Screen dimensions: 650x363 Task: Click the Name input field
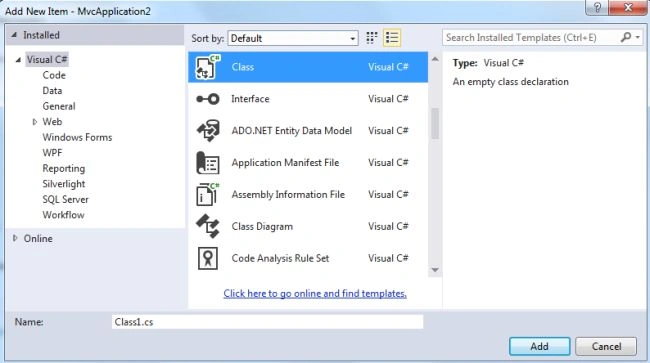(267, 322)
